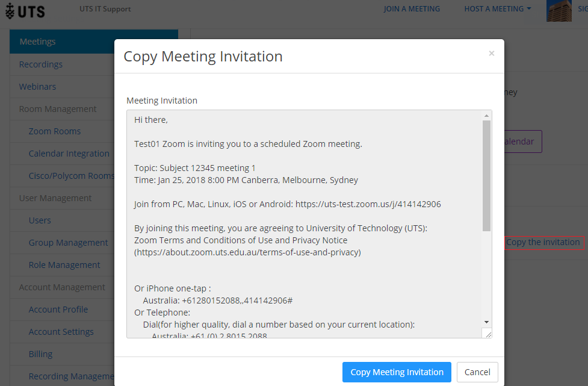Click the profile picture thumbnail
Image resolution: width=588 pixels, height=386 pixels.
click(x=559, y=10)
